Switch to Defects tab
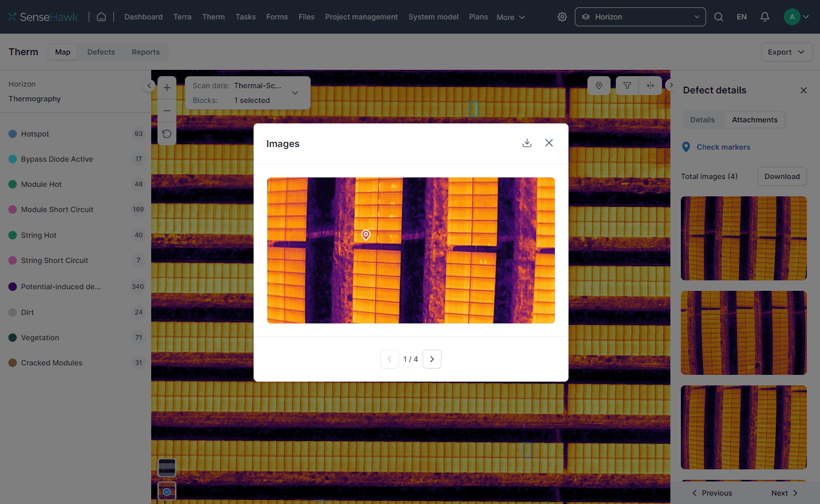 point(101,52)
